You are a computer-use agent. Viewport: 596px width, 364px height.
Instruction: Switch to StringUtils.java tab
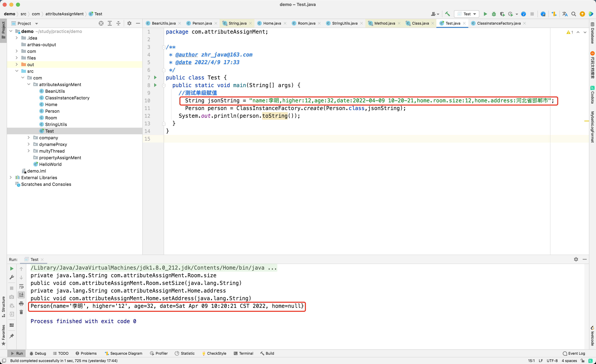click(344, 23)
